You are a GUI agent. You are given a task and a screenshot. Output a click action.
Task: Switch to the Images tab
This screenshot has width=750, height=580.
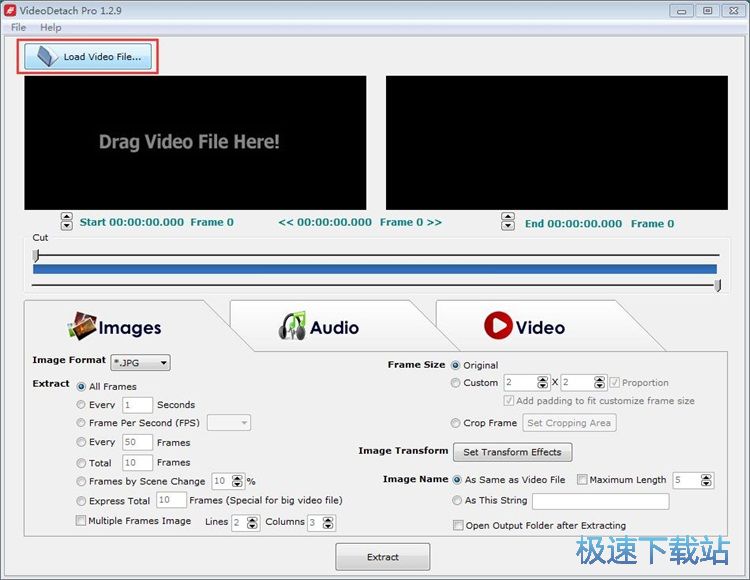tap(115, 327)
